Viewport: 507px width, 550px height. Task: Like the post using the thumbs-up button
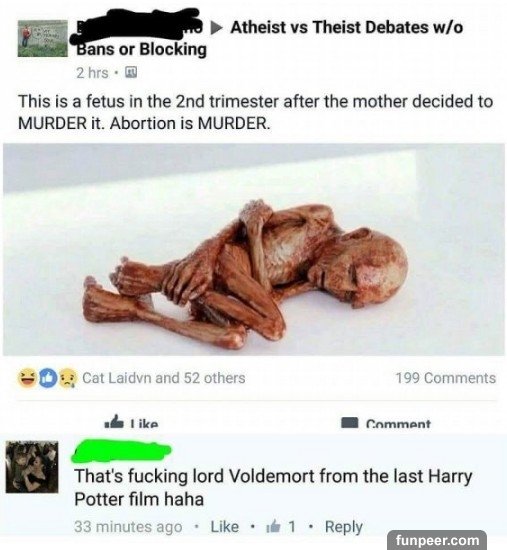point(132,422)
